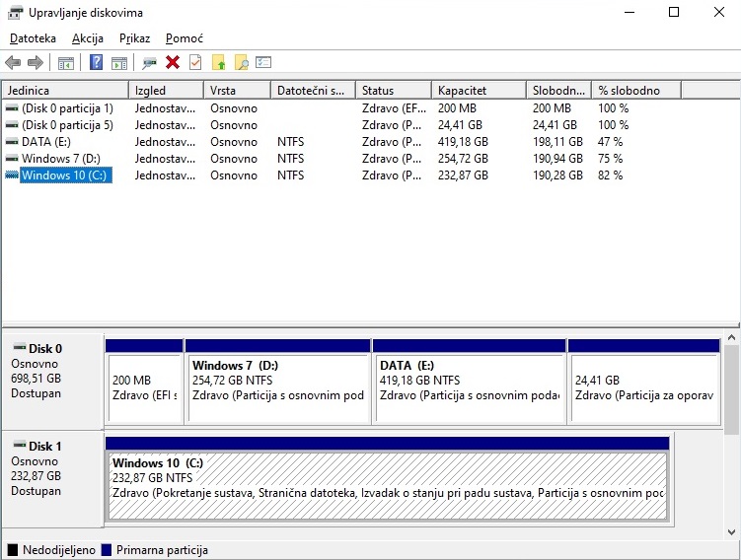
Task: Open help via blue question mark icon
Action: [x=96, y=63]
